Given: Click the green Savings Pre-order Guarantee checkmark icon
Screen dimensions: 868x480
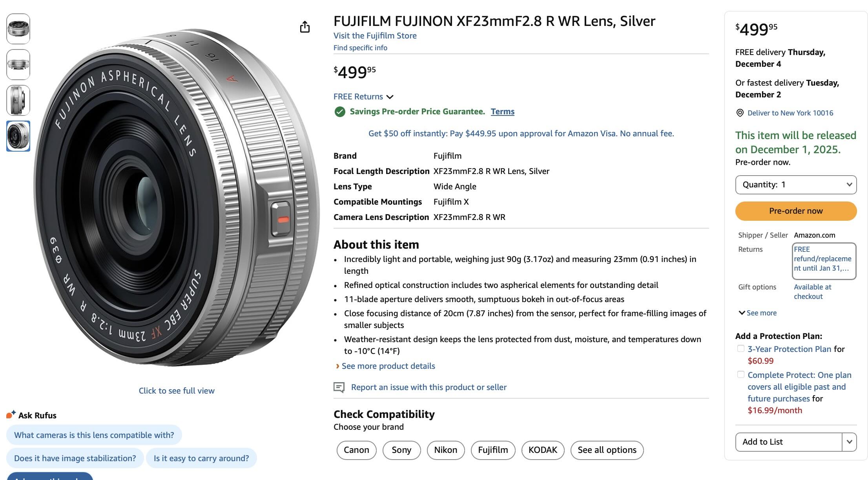Looking at the screenshot, I should click(339, 112).
